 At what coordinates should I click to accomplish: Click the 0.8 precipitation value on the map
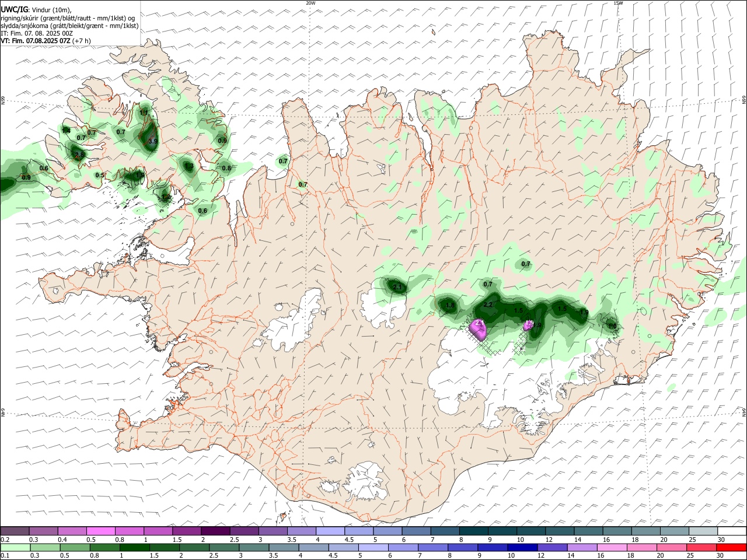pos(226,168)
